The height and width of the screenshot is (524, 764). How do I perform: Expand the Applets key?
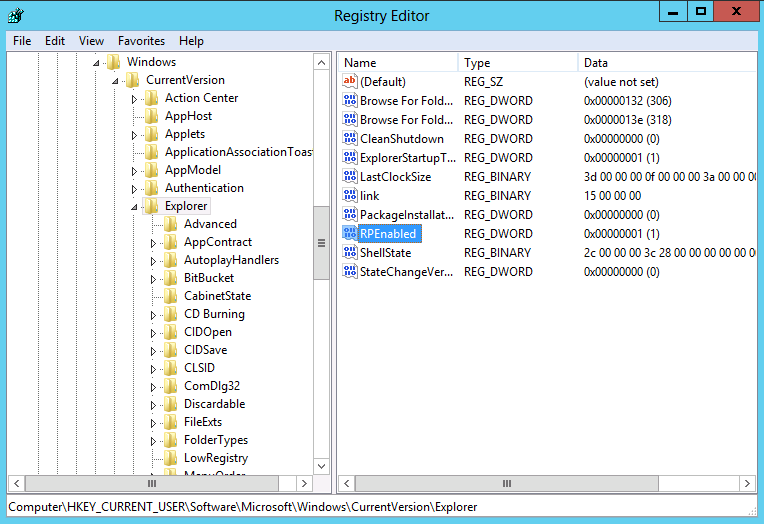point(134,135)
